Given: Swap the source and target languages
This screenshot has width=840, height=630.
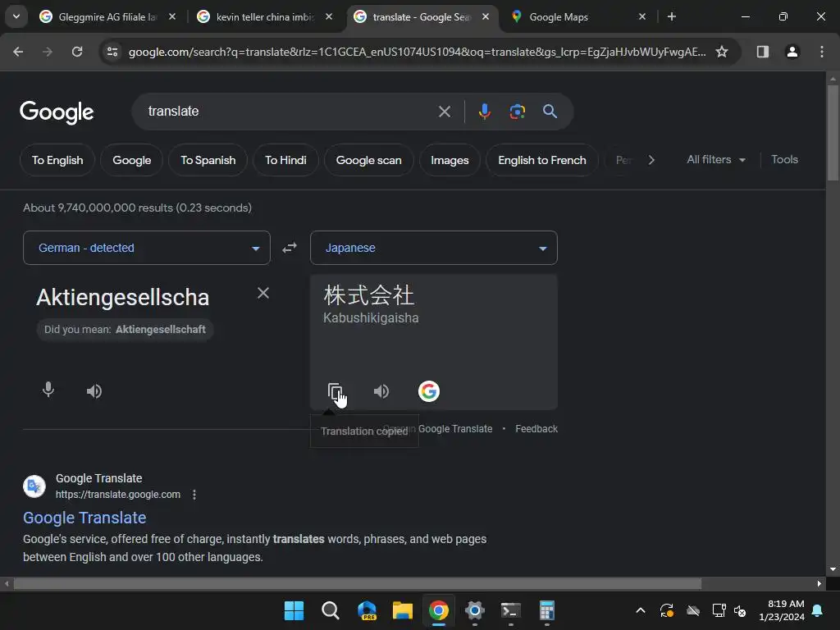Looking at the screenshot, I should click(290, 248).
